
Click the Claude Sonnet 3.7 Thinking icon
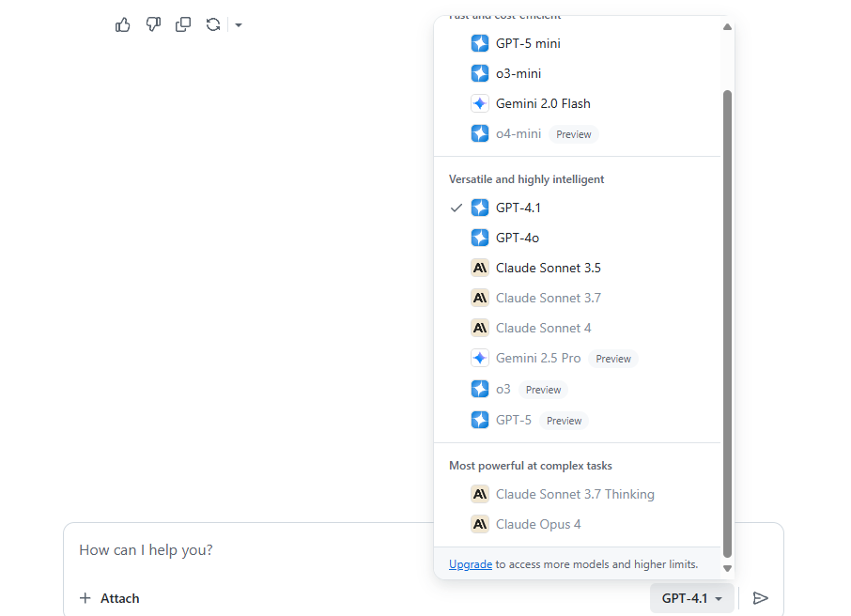point(480,495)
